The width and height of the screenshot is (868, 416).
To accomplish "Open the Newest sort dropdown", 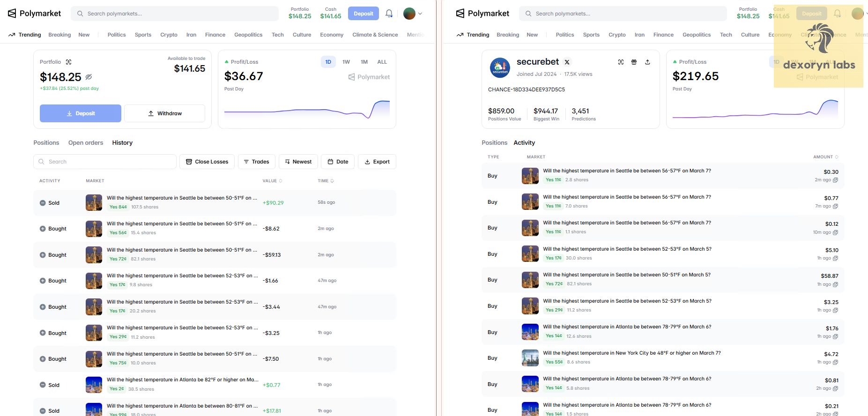I will coord(298,162).
